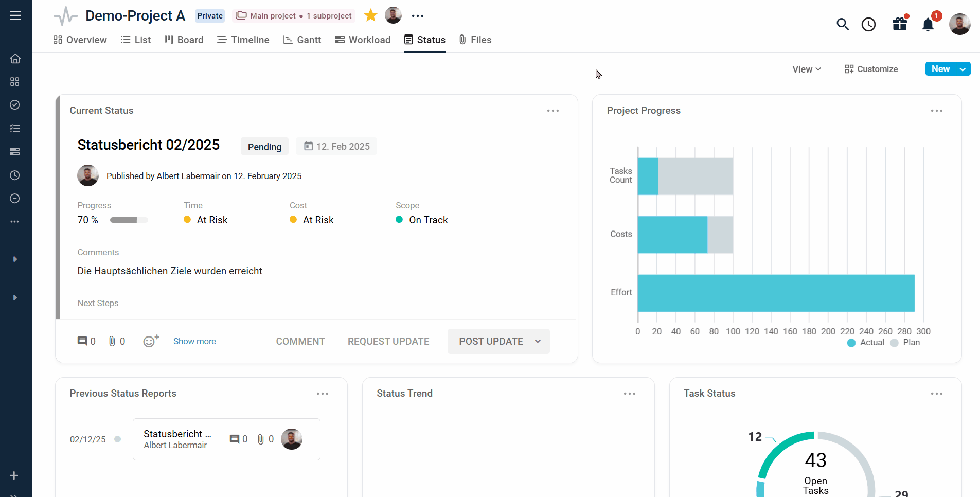Open notifications bell icon

(928, 24)
